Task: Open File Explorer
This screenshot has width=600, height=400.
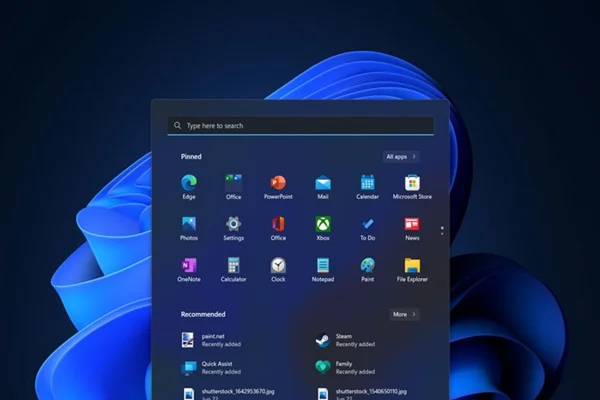Action: (412, 265)
